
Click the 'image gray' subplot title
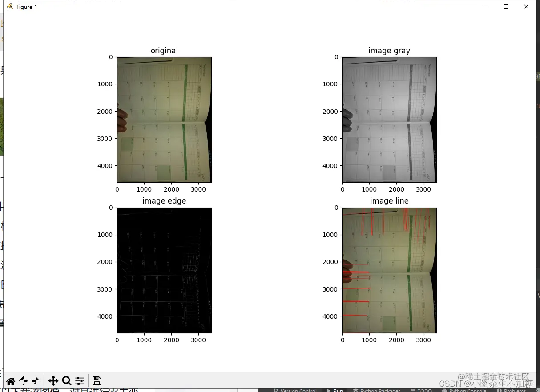[389, 51]
